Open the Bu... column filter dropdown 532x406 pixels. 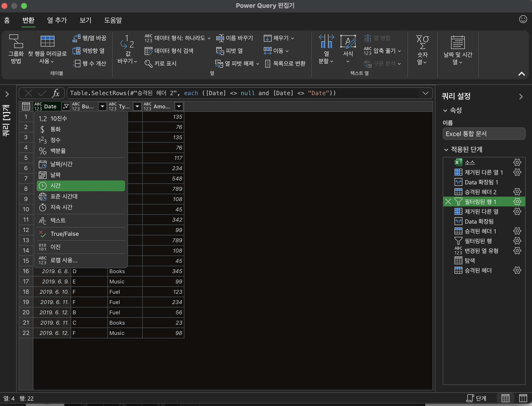pyautogui.click(x=102, y=106)
